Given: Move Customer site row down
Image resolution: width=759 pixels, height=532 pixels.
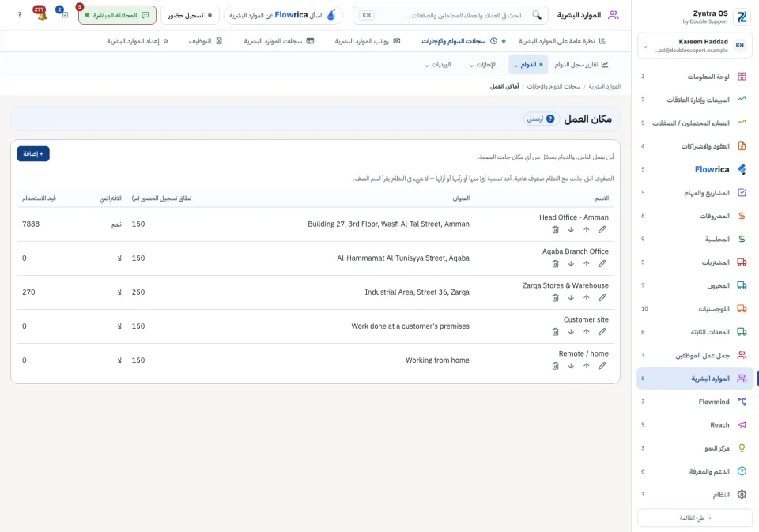Looking at the screenshot, I should pyautogui.click(x=571, y=332).
